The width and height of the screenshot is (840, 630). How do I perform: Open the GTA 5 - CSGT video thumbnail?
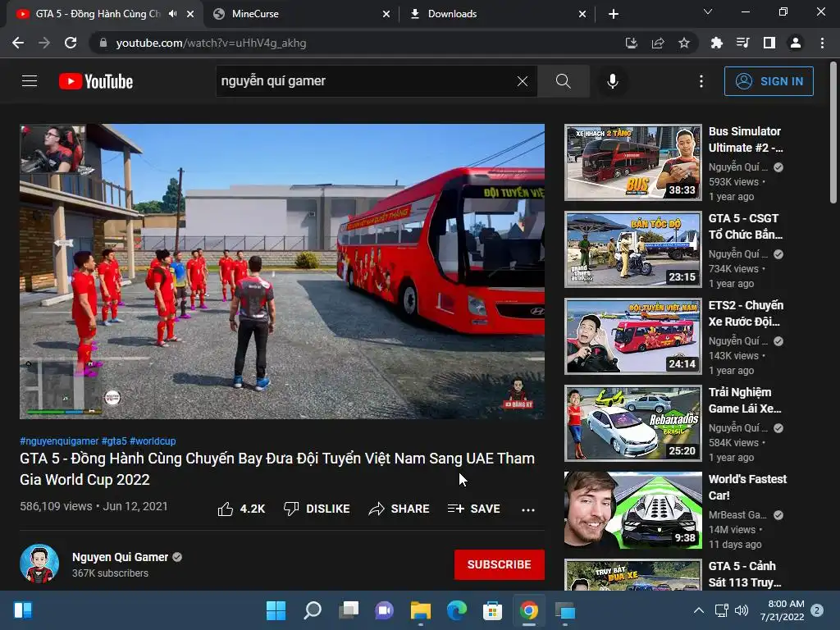point(633,249)
